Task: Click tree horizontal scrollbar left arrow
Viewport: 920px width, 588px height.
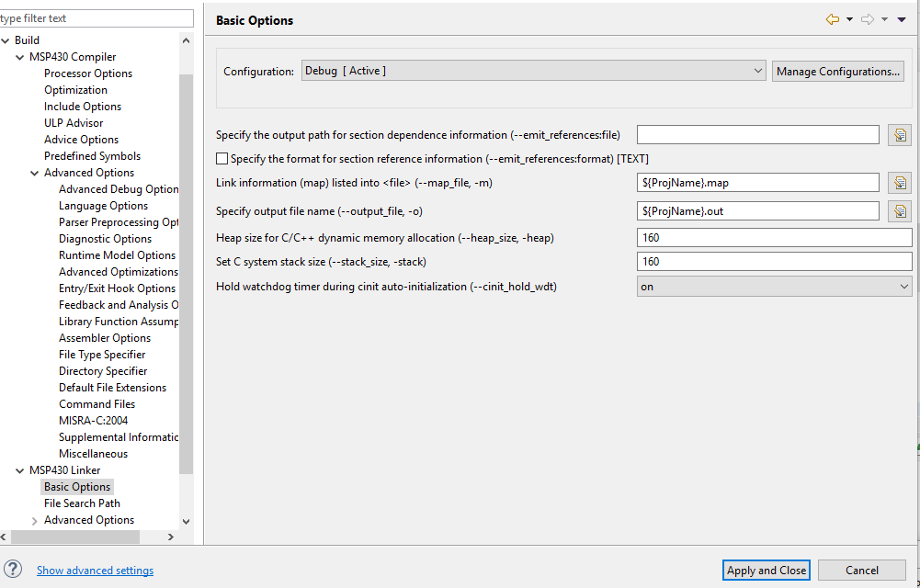Action: click(4, 537)
